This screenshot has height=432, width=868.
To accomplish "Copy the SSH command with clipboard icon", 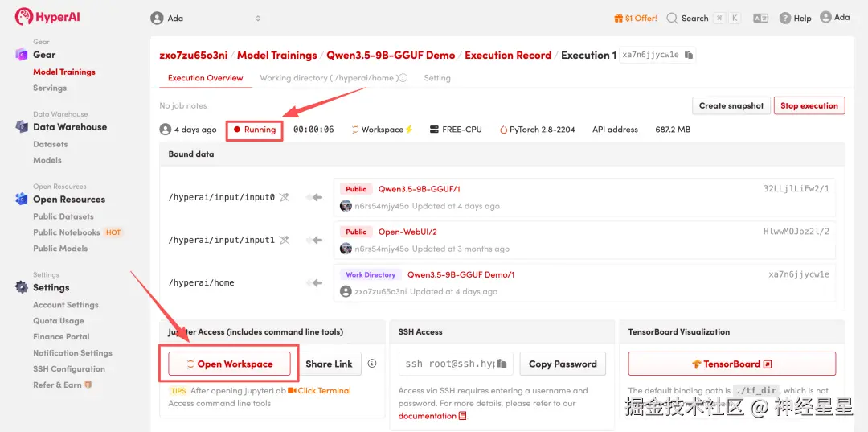I will tap(502, 364).
